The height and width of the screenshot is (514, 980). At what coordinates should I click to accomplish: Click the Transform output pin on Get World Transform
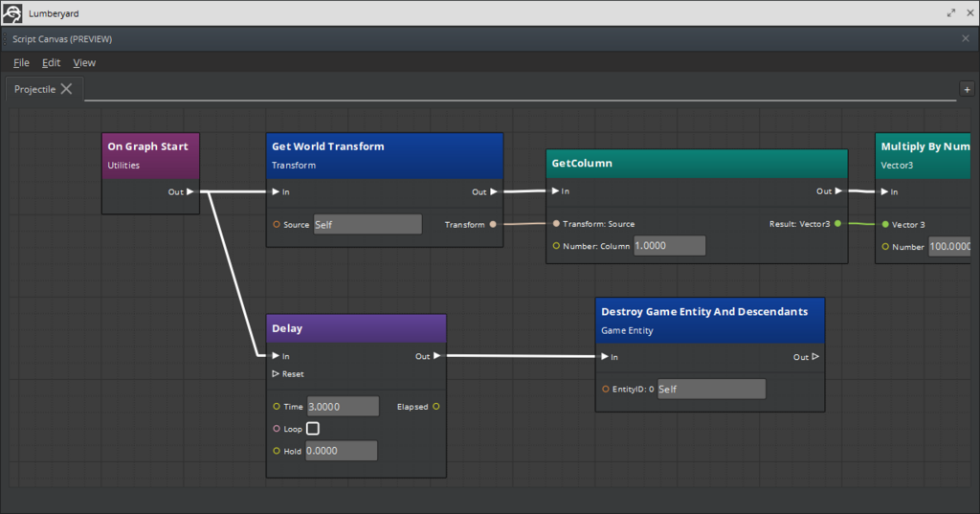493,225
